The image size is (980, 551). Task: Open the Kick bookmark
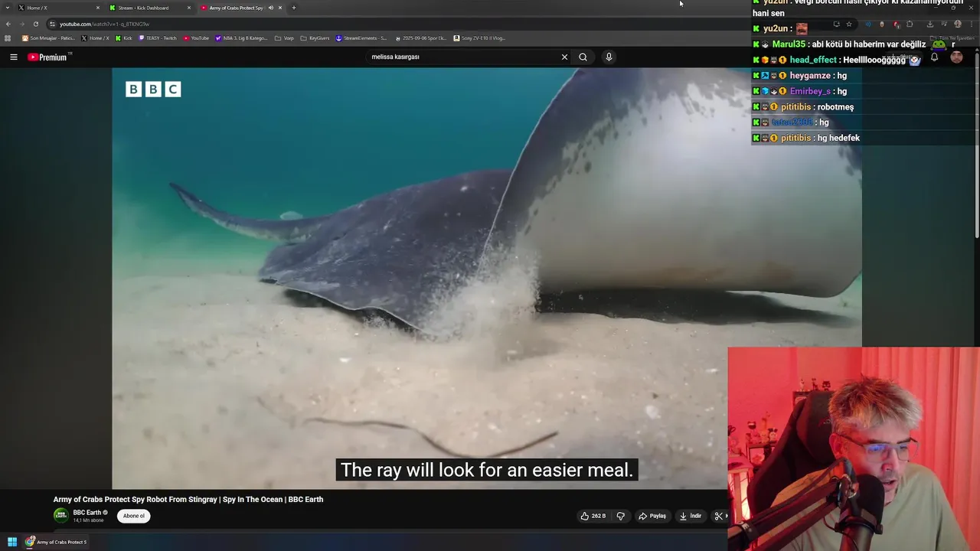pos(124,37)
